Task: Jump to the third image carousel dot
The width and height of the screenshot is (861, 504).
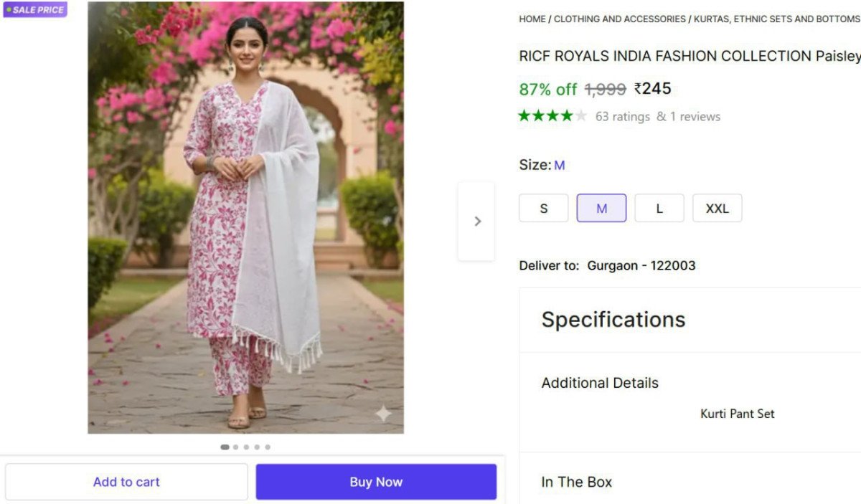Action: click(246, 447)
